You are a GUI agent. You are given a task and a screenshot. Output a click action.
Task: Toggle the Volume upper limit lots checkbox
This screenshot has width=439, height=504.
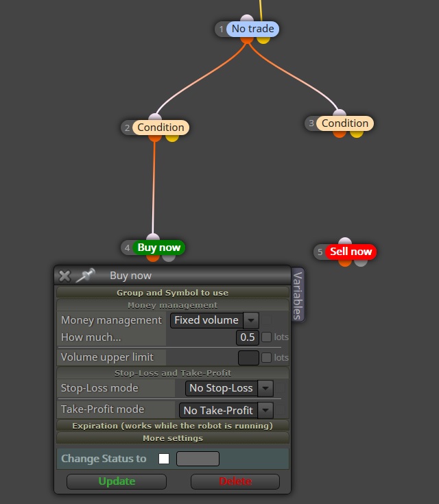[x=266, y=357]
